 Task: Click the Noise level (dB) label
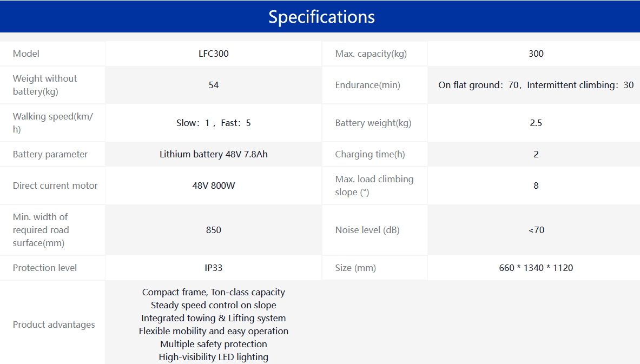click(x=367, y=230)
